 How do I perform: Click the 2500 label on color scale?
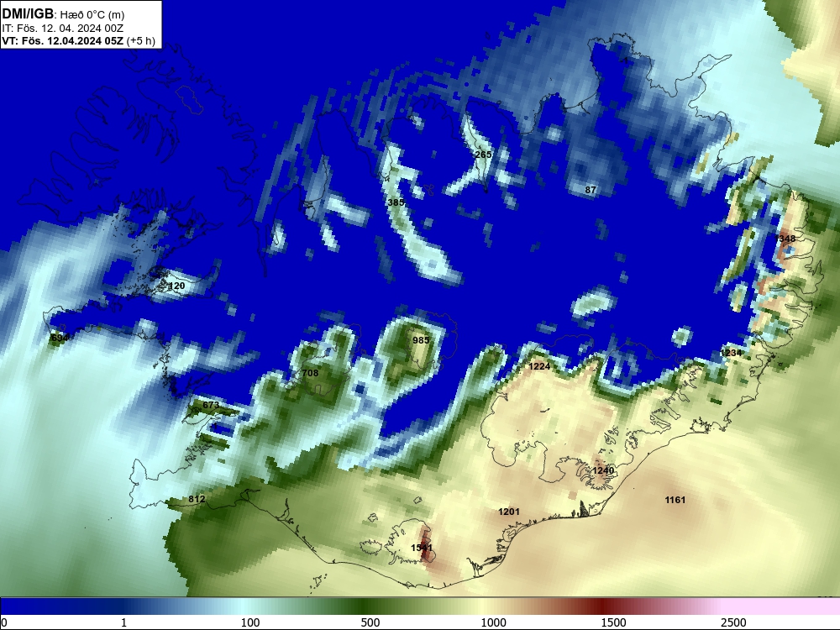733,622
